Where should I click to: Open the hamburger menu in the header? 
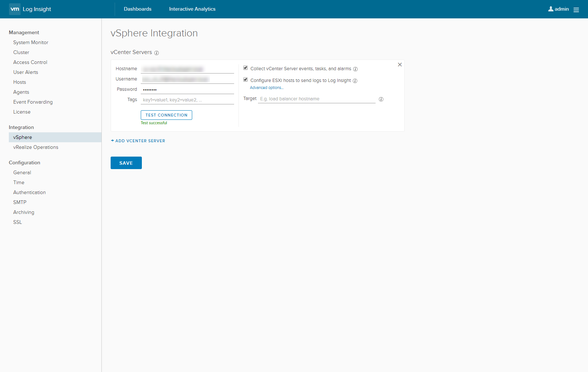point(576,10)
